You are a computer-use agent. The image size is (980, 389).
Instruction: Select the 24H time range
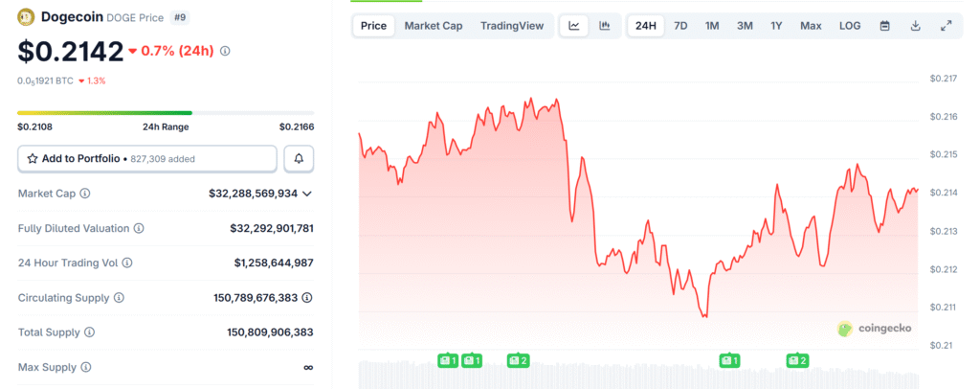[646, 26]
